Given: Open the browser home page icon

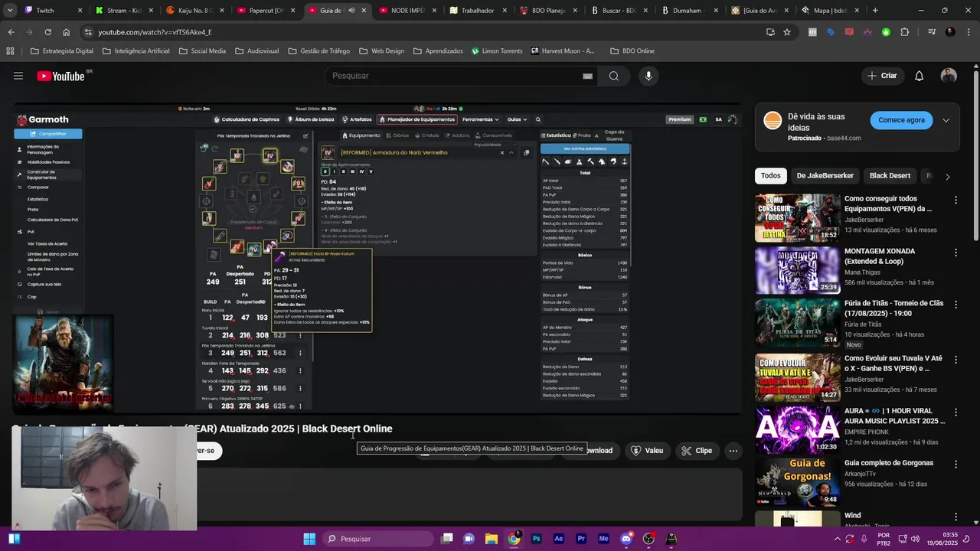Looking at the screenshot, I should [x=66, y=32].
